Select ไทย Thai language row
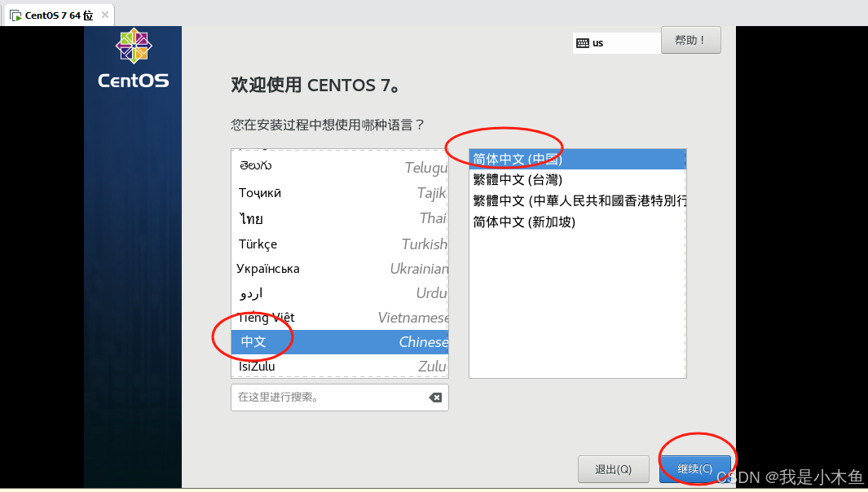The height and width of the screenshot is (492, 868). coord(340,218)
